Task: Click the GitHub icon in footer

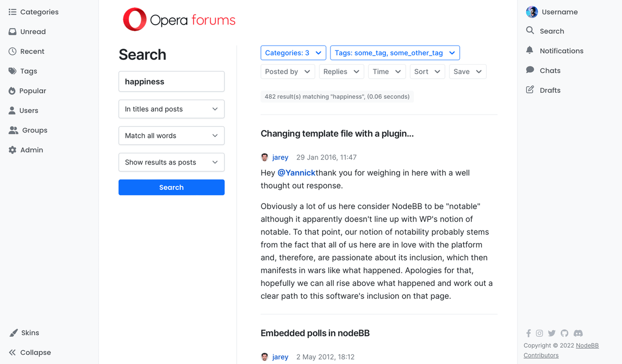Action: point(564,333)
